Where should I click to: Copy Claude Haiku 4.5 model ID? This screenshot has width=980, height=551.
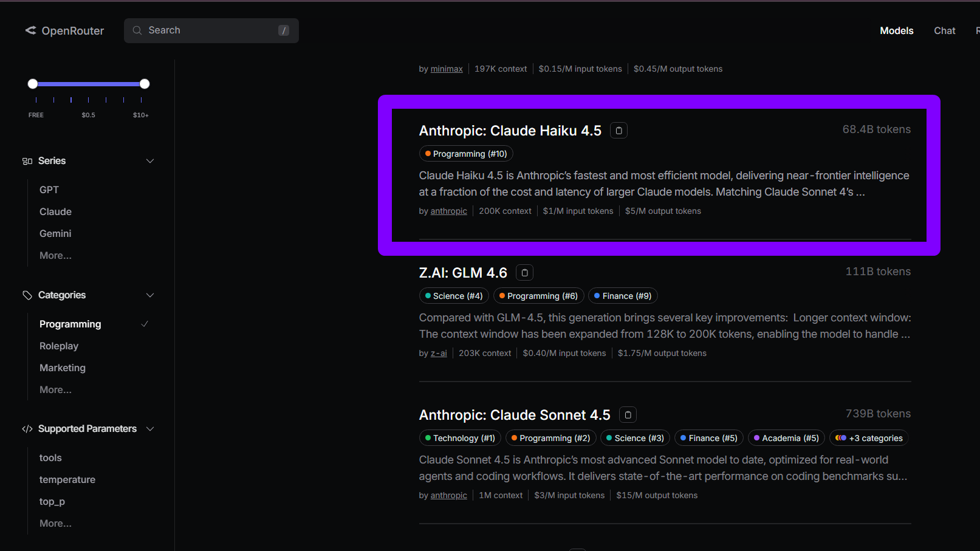click(618, 131)
